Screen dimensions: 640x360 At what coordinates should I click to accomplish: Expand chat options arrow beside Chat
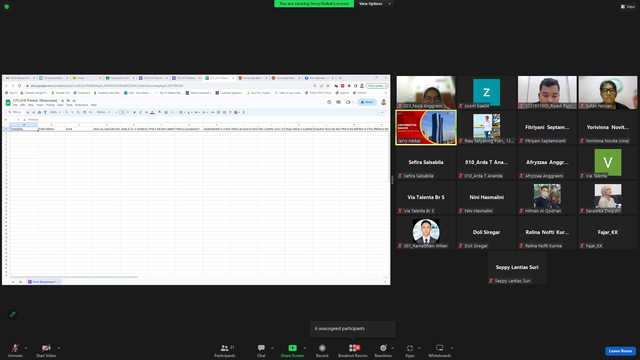(272, 348)
